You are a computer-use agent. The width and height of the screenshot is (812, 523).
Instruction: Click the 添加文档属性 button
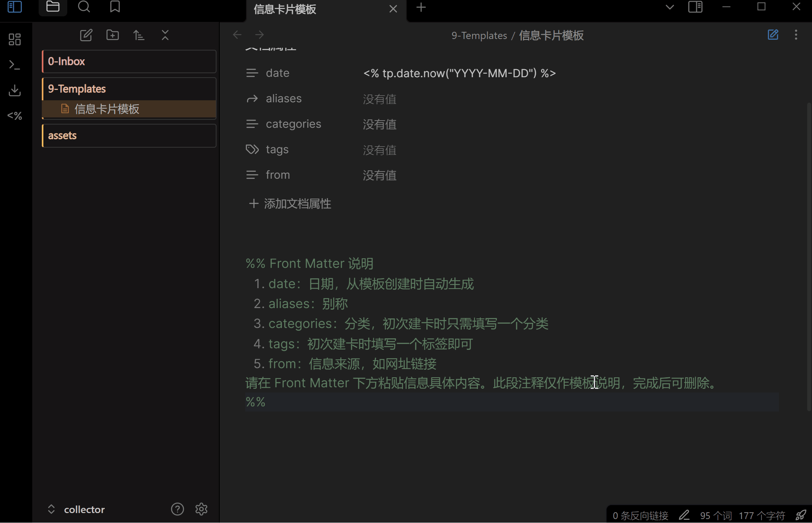point(290,204)
